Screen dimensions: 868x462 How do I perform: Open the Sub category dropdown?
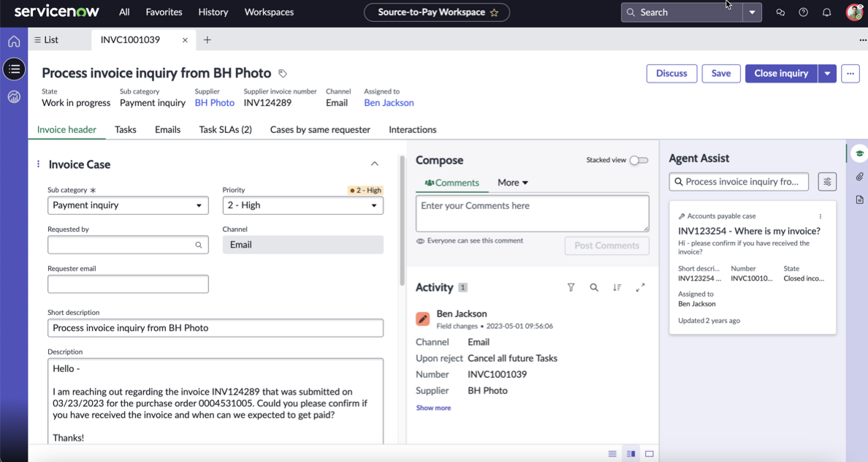(x=128, y=205)
